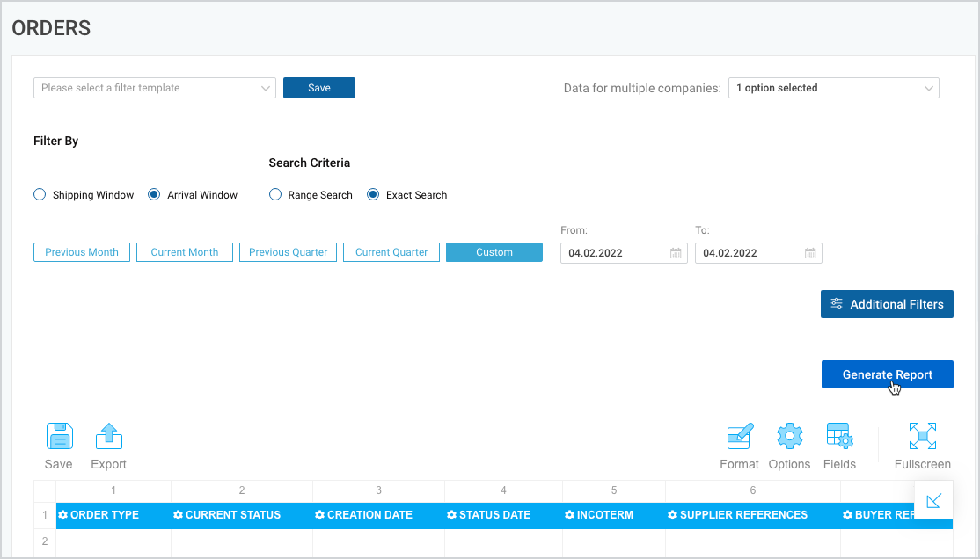Select column number 1 above ORDER TYPE
980x559 pixels.
coord(113,491)
